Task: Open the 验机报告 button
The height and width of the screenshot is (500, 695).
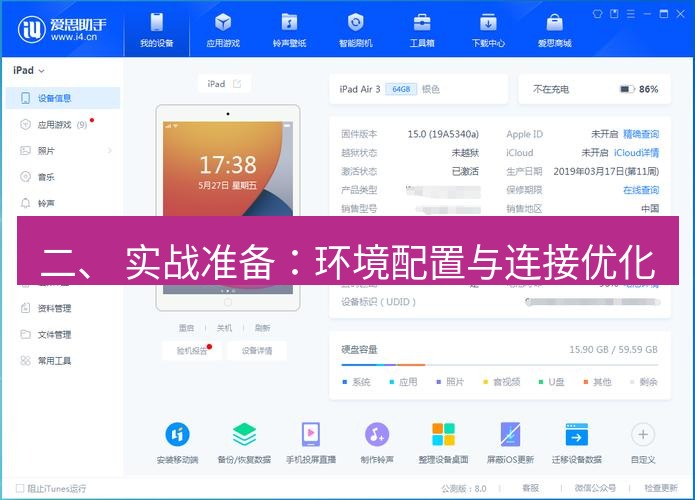Action: coord(191,351)
